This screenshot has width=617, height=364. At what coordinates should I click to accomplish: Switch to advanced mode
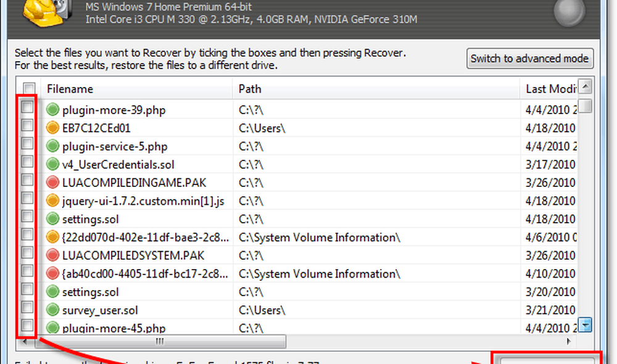[529, 59]
